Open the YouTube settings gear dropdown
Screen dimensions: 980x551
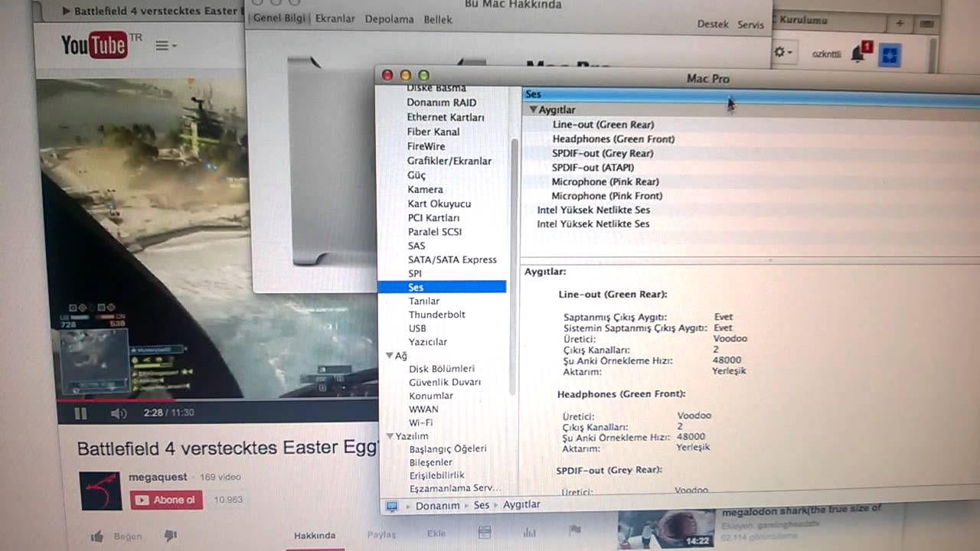pyautogui.click(x=782, y=52)
